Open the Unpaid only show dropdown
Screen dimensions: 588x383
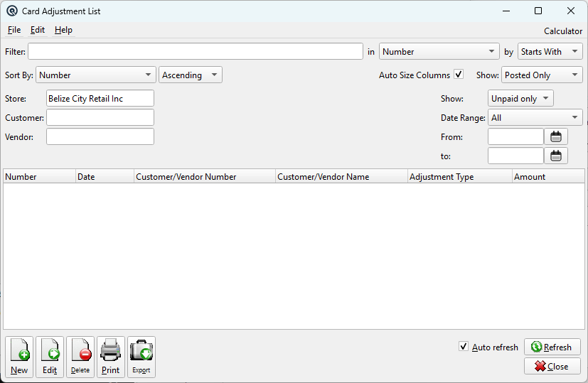tap(520, 99)
